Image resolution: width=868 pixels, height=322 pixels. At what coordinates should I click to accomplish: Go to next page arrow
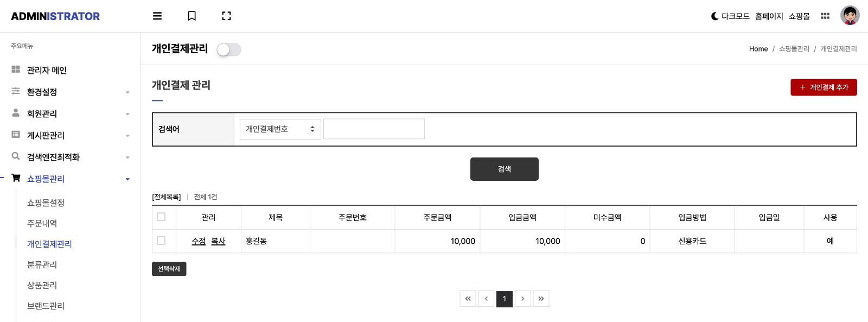point(522,299)
